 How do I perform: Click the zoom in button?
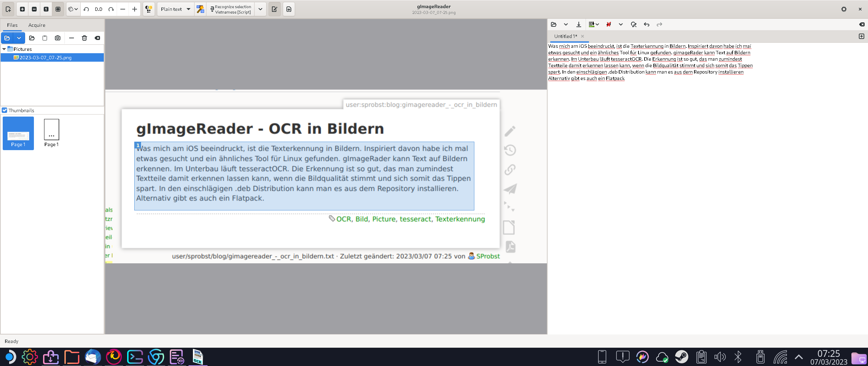tap(22, 9)
